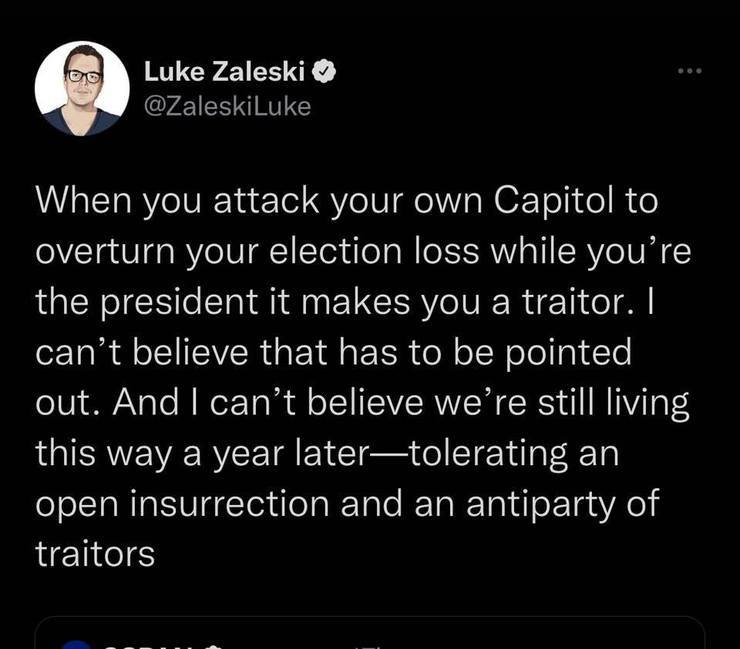Click the Luke Zaleski display name
740x649 pixels.
(x=225, y=71)
